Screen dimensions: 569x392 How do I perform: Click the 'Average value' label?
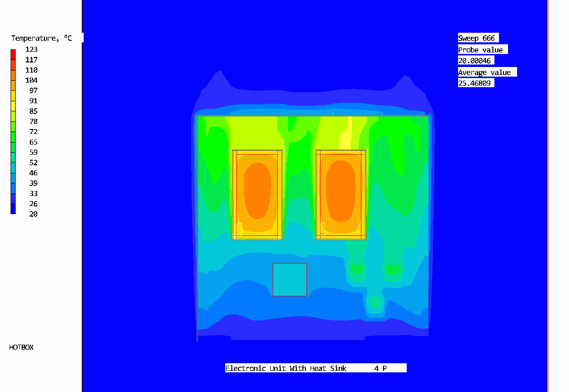point(484,73)
